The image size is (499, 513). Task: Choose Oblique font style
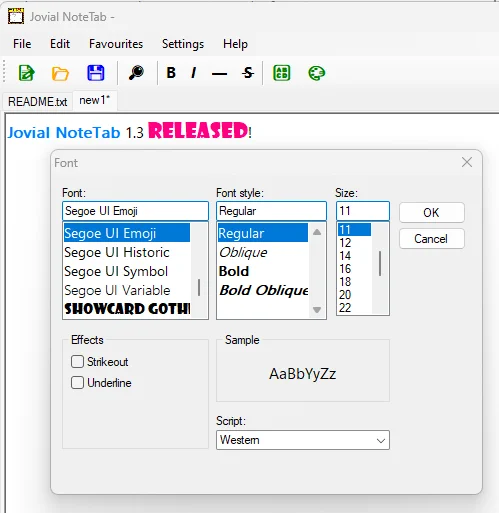[x=263, y=252]
